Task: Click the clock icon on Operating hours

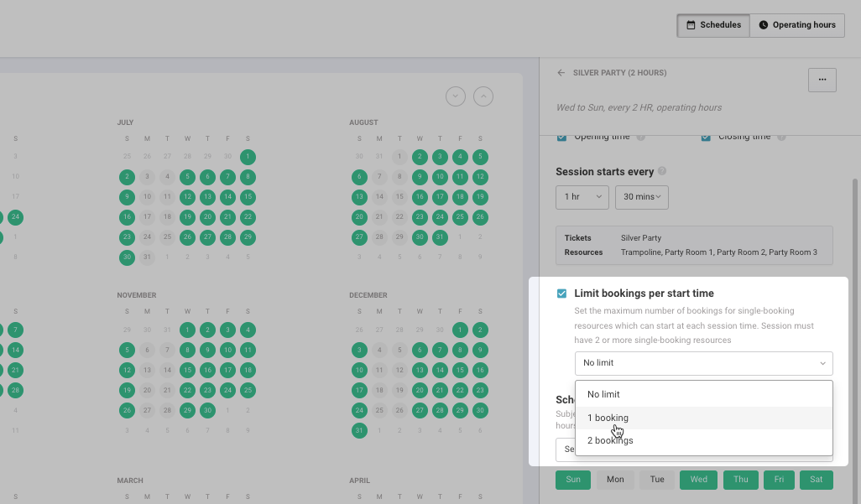Action: click(764, 25)
